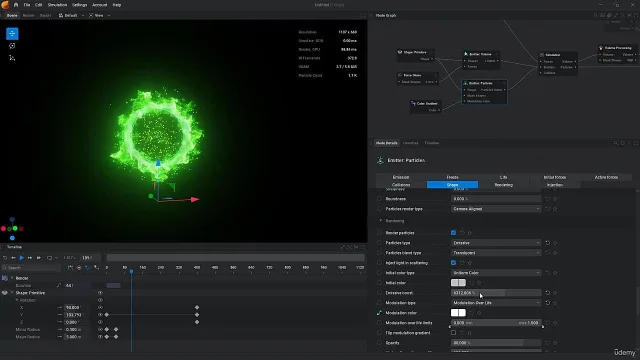
Task: Select the scale tool in the viewport toolbar
Action: point(12,58)
